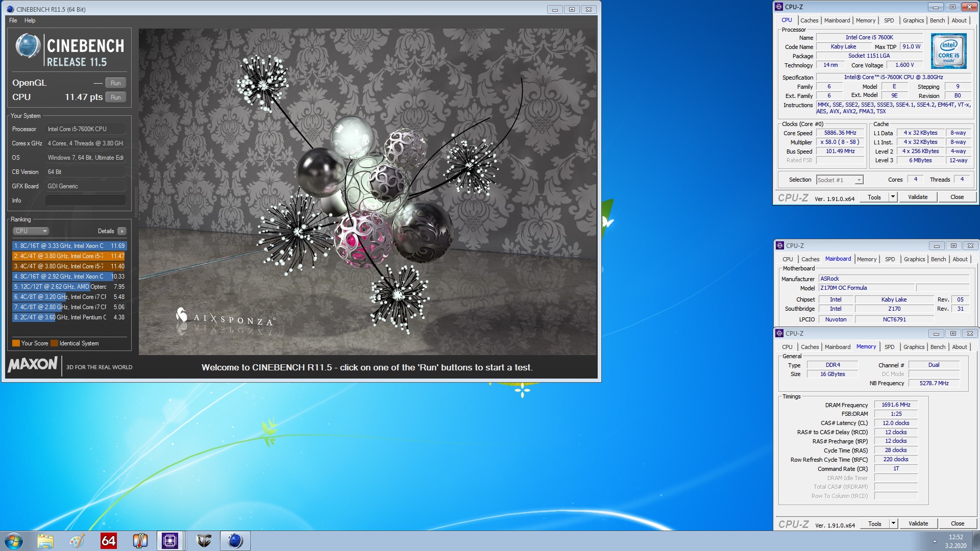Open the Windows Start menu orb
Viewport: 980px width, 551px height.
(14, 541)
